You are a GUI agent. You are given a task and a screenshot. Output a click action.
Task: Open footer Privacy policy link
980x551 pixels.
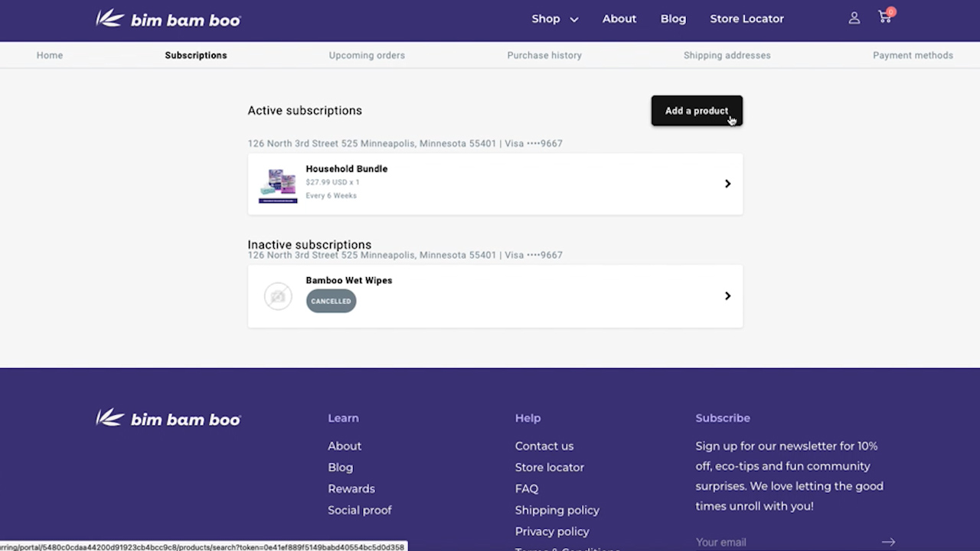click(x=552, y=532)
